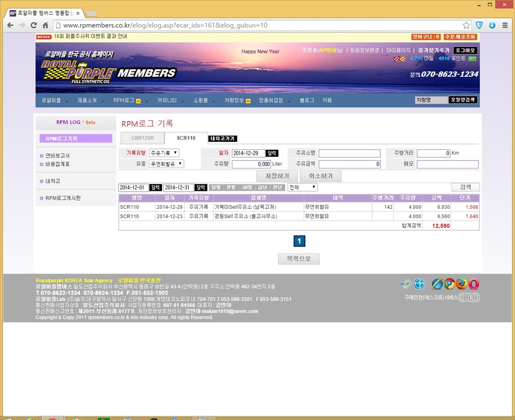Click the Firefox icon in footer
Viewport: 515px width, 420px height.
(x=462, y=284)
